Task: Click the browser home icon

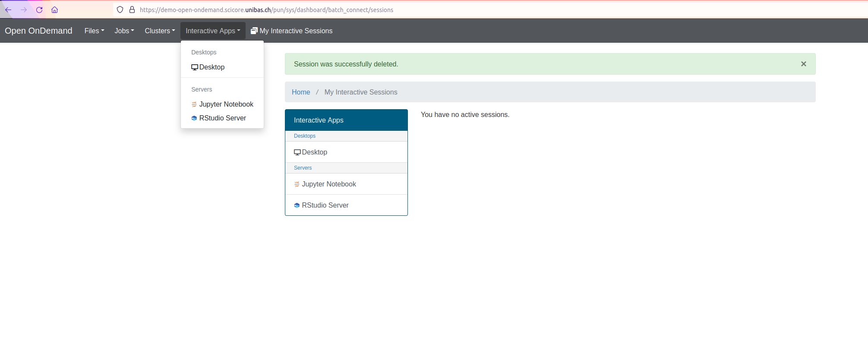Action: point(55,10)
